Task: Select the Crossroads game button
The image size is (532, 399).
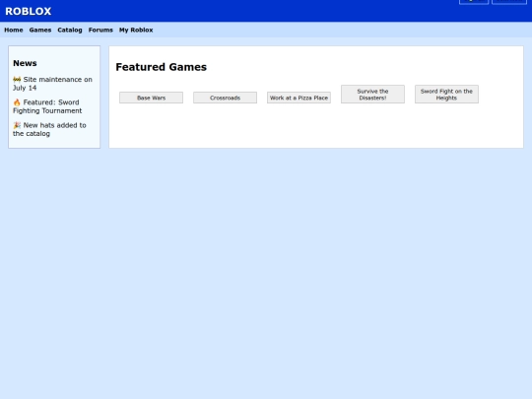Action: click(225, 98)
